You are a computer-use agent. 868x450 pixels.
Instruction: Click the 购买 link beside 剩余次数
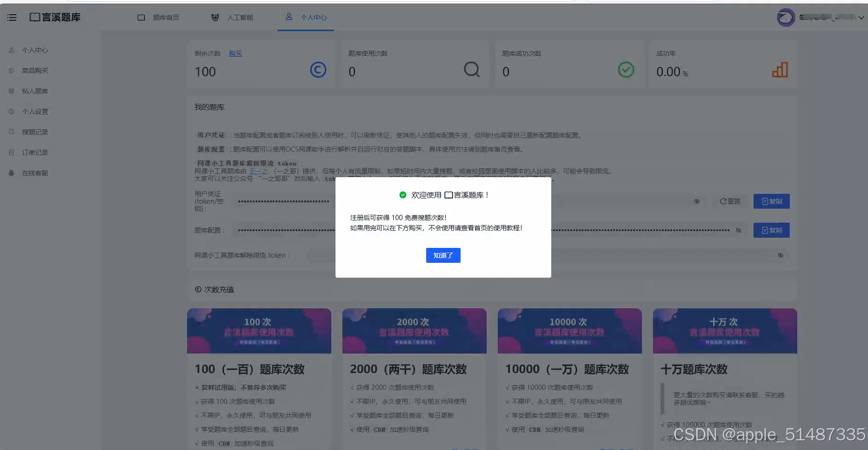pyautogui.click(x=235, y=54)
